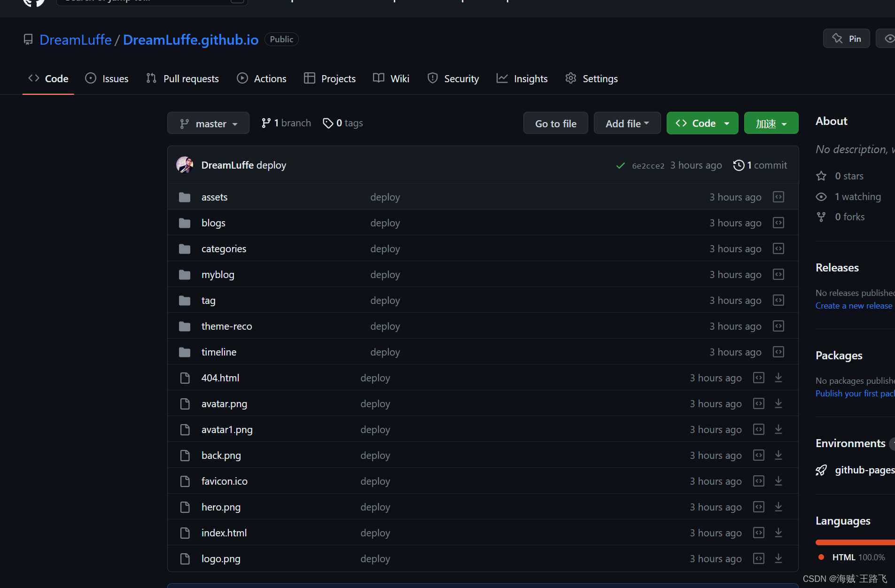
Task: Click Create a new release link
Action: pyautogui.click(x=854, y=306)
